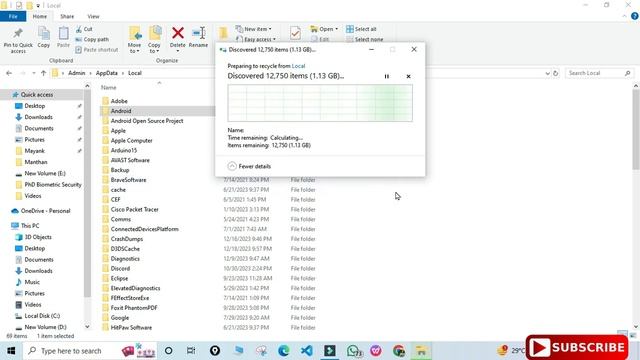Screen dimensions: 640x360
Task: Switch to the View ribbon tab
Action: (93, 16)
